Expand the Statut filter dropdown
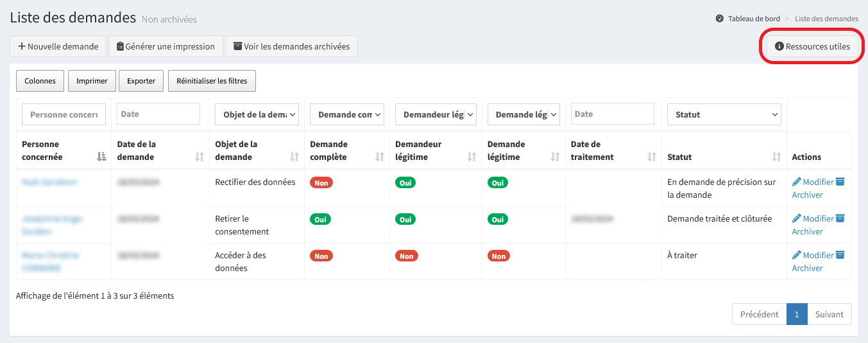This screenshot has height=343, width=868. (x=724, y=114)
